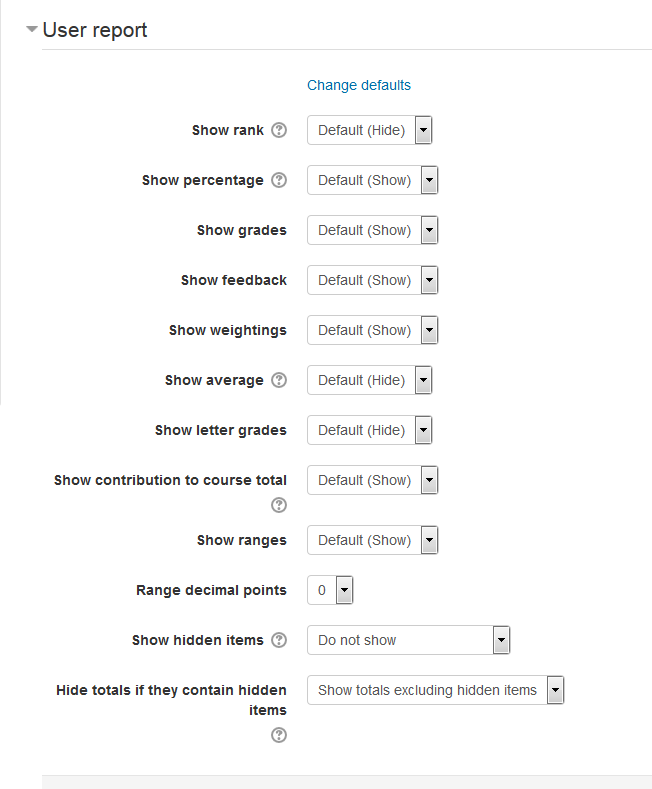Change the Range decimal points value

click(330, 590)
